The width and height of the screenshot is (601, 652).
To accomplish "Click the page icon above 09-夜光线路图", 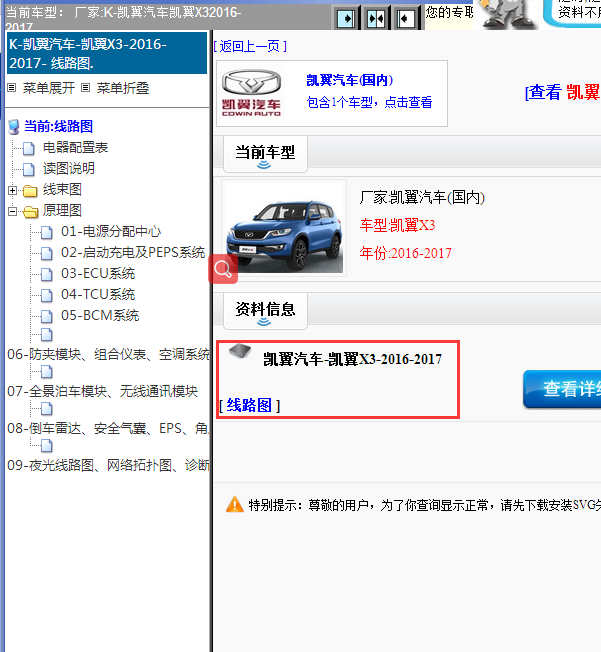I will (x=47, y=446).
